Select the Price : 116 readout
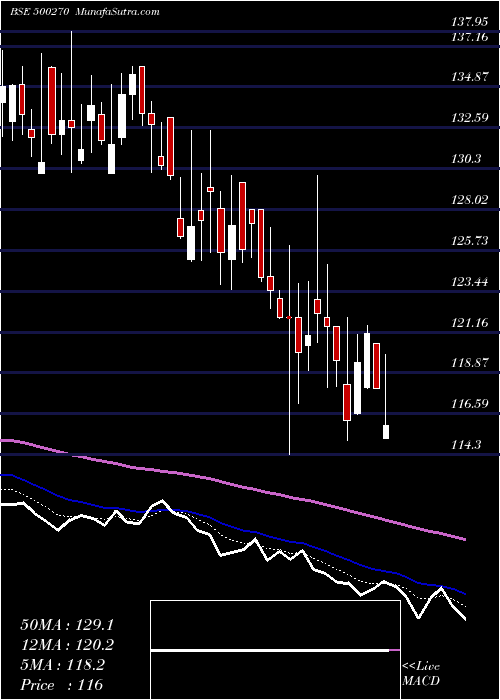This screenshot has width=500, height=700. pyautogui.click(x=62, y=685)
